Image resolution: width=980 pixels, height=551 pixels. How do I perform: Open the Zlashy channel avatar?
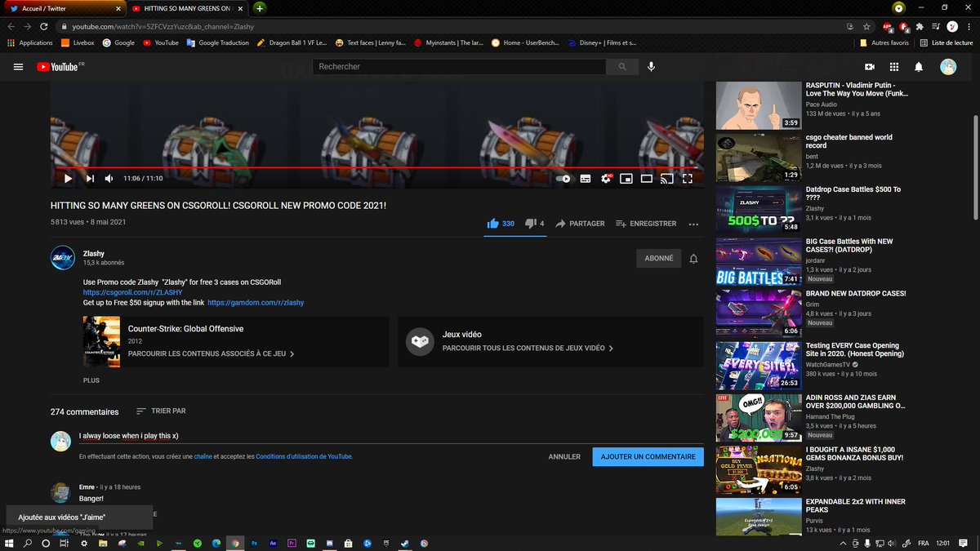tap(63, 258)
